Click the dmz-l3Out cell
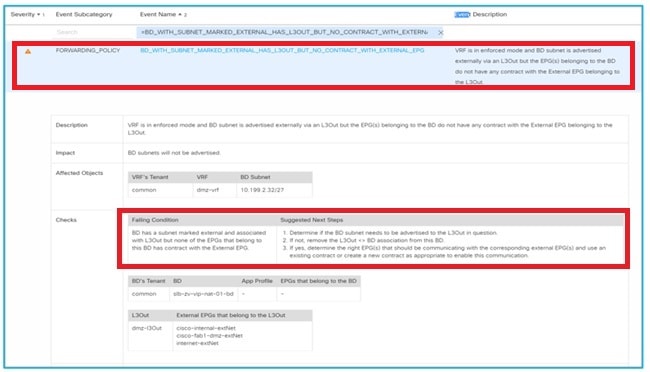The height and width of the screenshot is (372, 650). (147, 328)
